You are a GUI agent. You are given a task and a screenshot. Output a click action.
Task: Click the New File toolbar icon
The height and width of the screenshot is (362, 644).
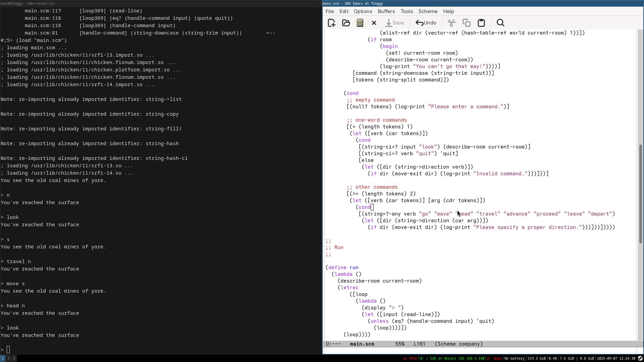pos(331,23)
